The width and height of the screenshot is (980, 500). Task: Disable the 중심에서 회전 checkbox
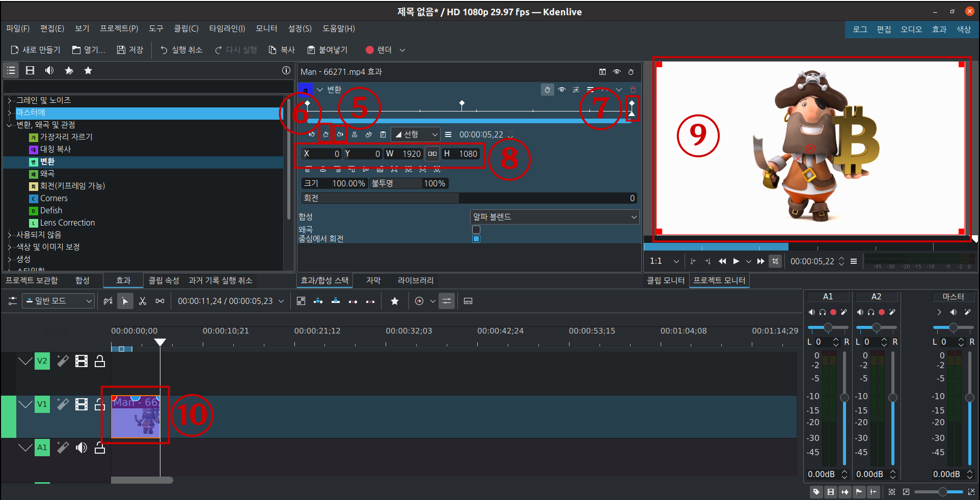(476, 239)
